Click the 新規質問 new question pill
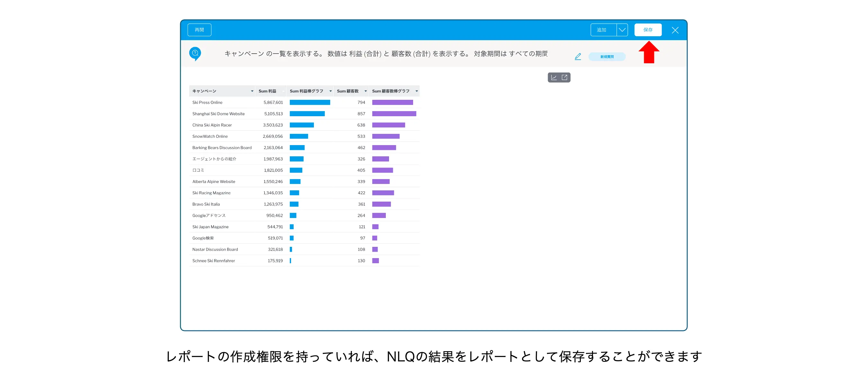The width and height of the screenshot is (868, 391). (607, 57)
